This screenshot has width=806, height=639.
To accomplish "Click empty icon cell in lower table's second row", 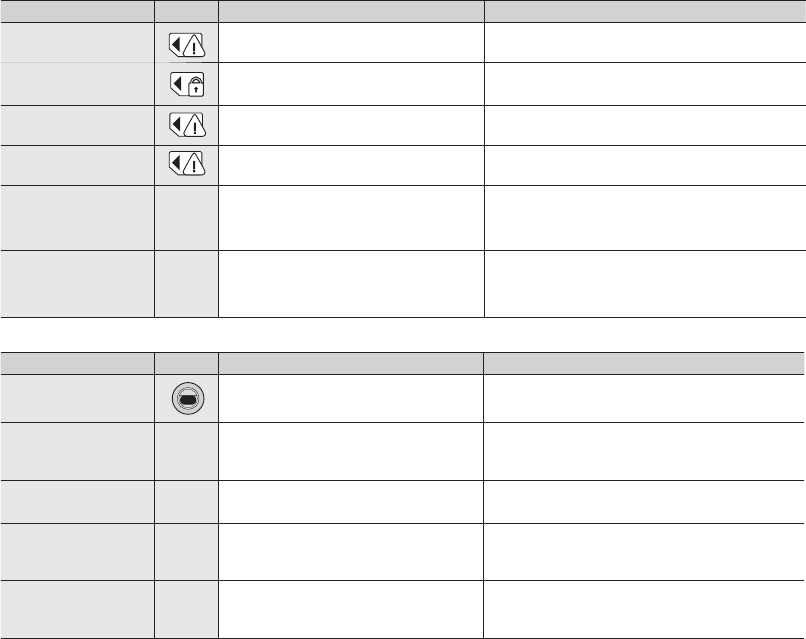I will [x=186, y=451].
